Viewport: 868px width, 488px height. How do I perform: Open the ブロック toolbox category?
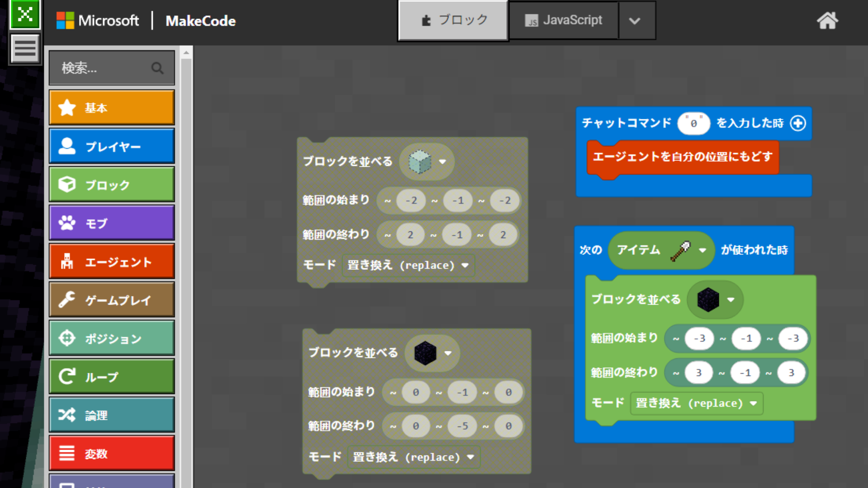coord(112,184)
